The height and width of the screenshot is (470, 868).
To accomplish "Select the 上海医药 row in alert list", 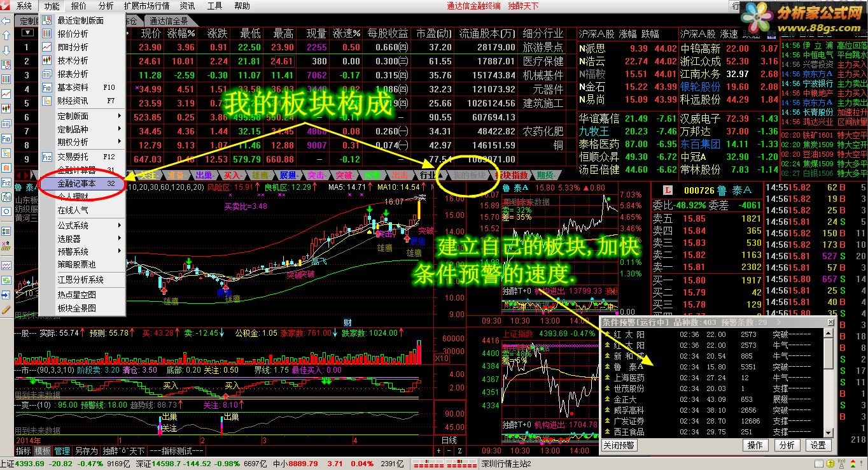I will click(713, 378).
